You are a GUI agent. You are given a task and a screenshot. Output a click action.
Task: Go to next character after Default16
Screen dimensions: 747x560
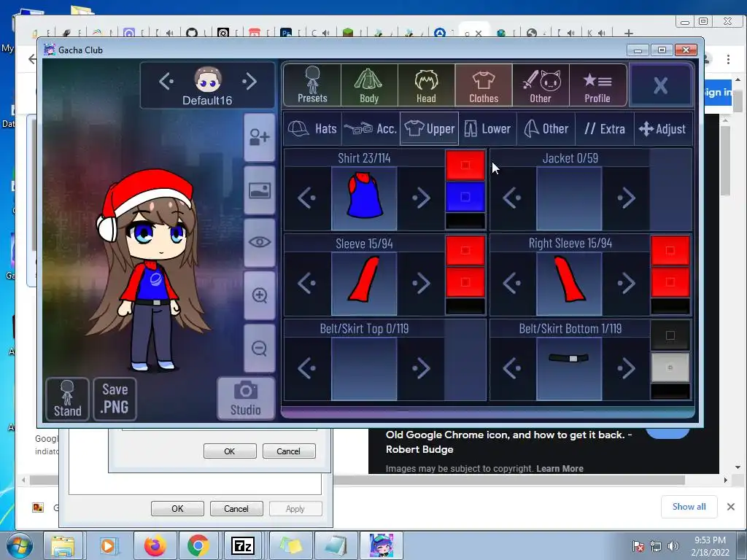(249, 81)
